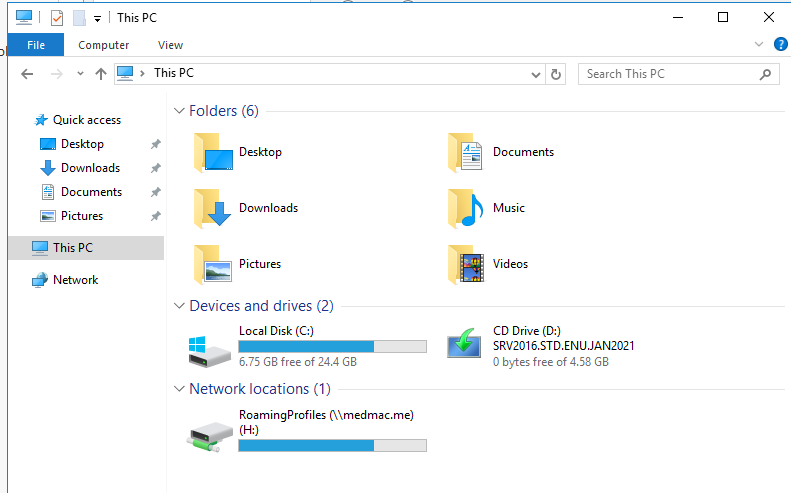Go back with the Back arrow
Image resolution: width=791 pixels, height=493 pixels.
[27, 74]
